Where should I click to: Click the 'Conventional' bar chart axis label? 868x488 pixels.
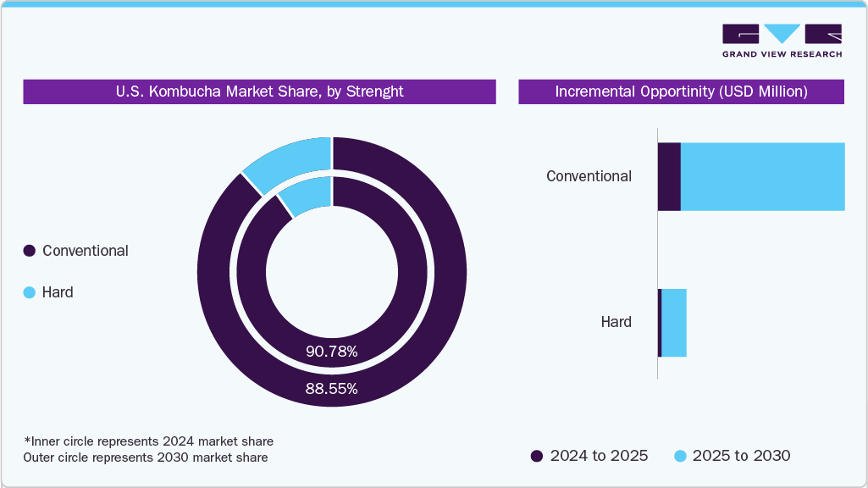(x=589, y=176)
